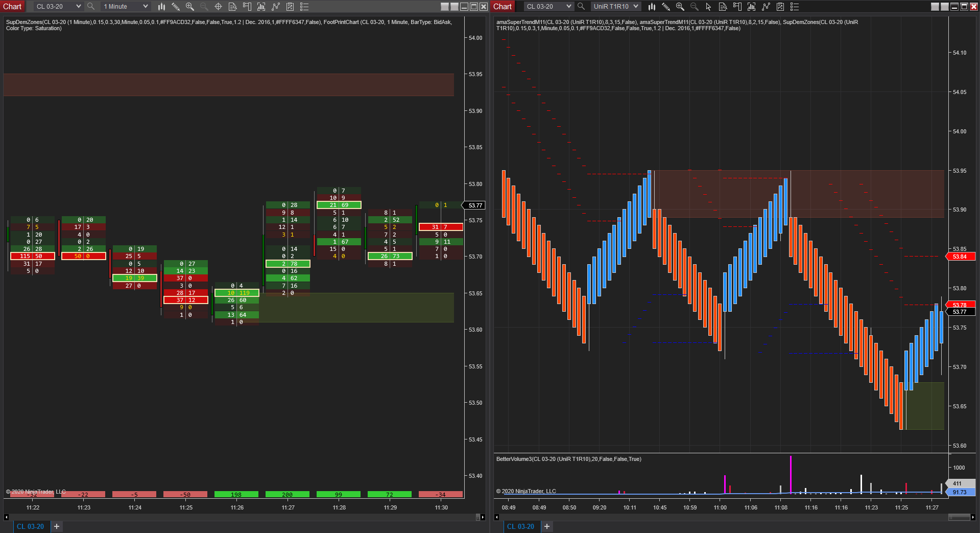The height and width of the screenshot is (533, 980).
Task: Toggle Chart Trader panel in right chart
Action: click(737, 7)
